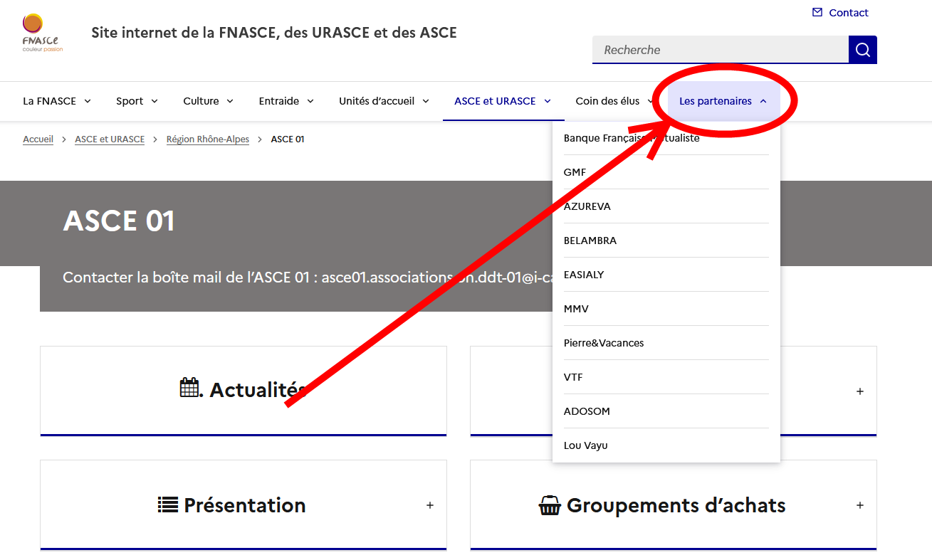Open the Unités d'accueil menu
Image resolution: width=932 pixels, height=560 pixels.
(x=384, y=101)
